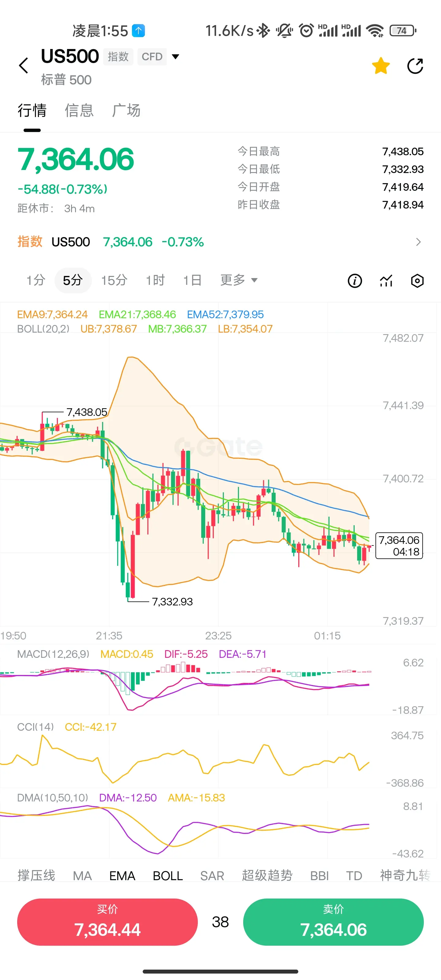Tap the battery indicator showing 74
This screenshot has height=980, width=441.
coord(403,30)
